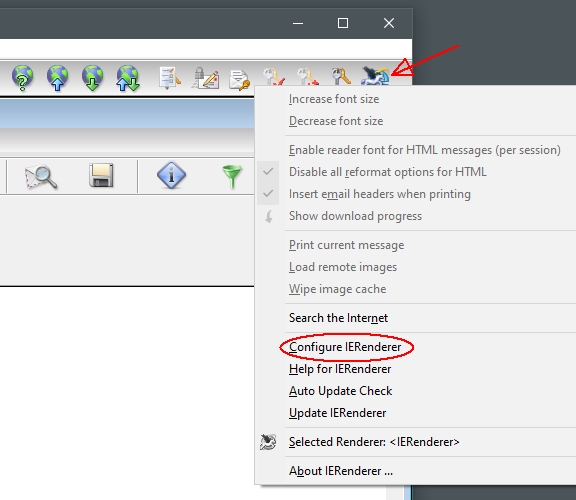
Task: Click the blue diamond info icon
Action: point(171,175)
